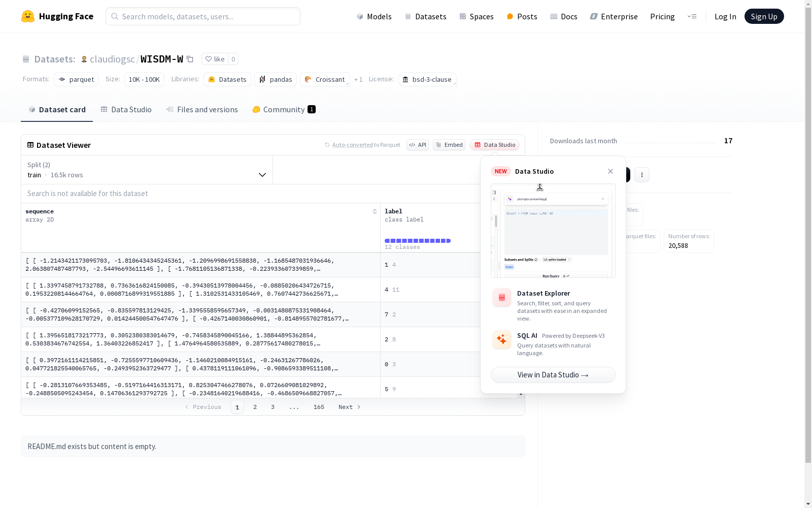Close the Data Studio popup
Image resolution: width=812 pixels, height=508 pixels.
click(x=611, y=171)
